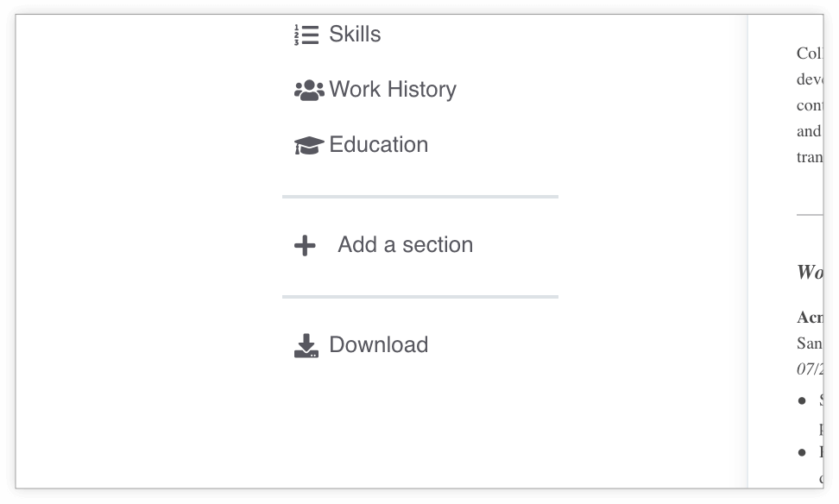The height and width of the screenshot is (504, 839).
Task: Click the location line starting with San
Action: coord(810,343)
